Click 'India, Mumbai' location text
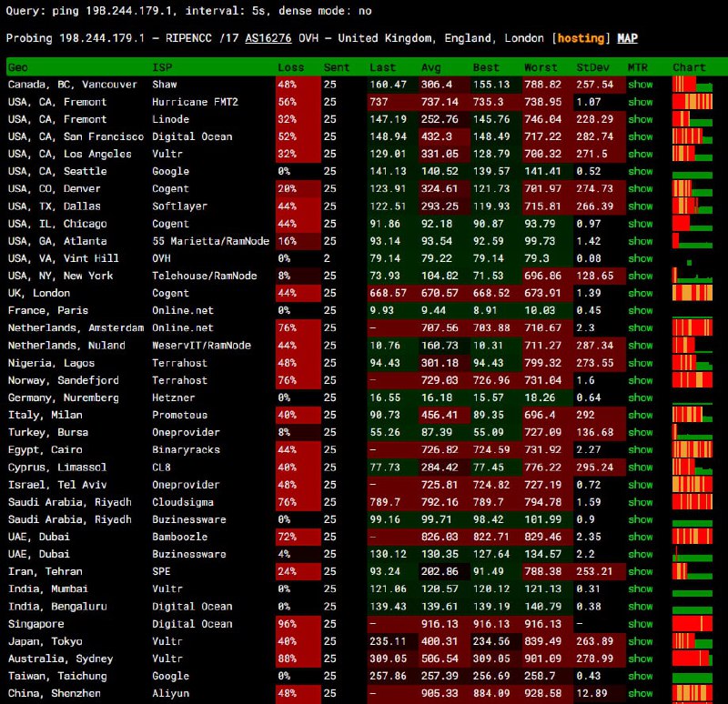Viewport: 728px width, 704px height. 48,588
